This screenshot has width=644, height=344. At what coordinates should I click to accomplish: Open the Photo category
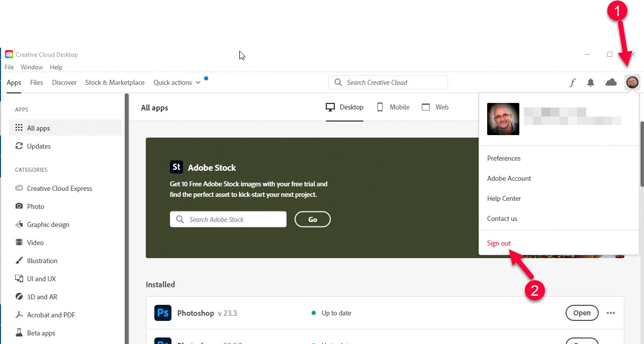click(x=65, y=206)
